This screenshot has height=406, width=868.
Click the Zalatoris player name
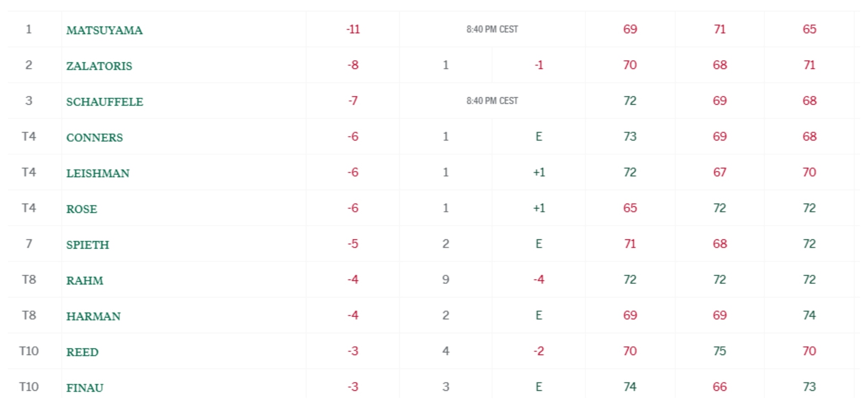tap(99, 66)
